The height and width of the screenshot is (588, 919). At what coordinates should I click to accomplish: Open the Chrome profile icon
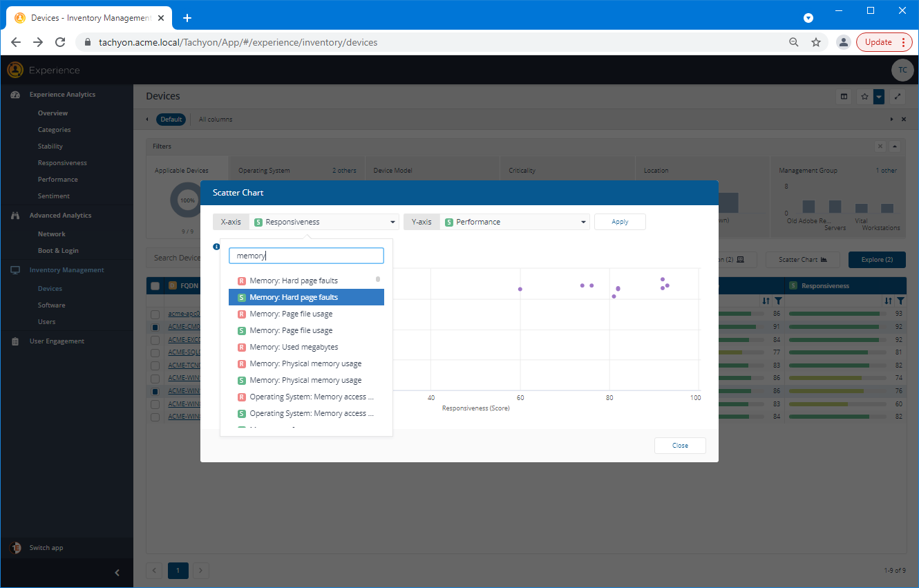point(843,42)
